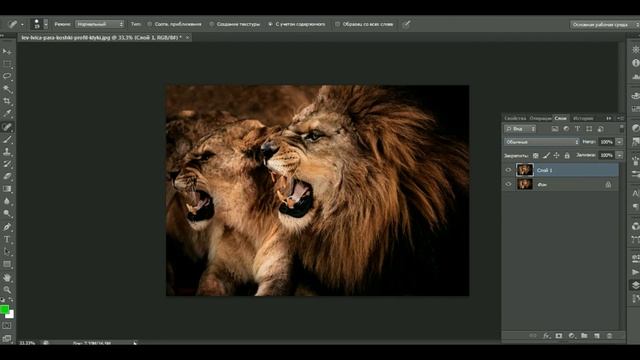Select the Pen tool
The image size is (640, 360).
[x=7, y=227]
